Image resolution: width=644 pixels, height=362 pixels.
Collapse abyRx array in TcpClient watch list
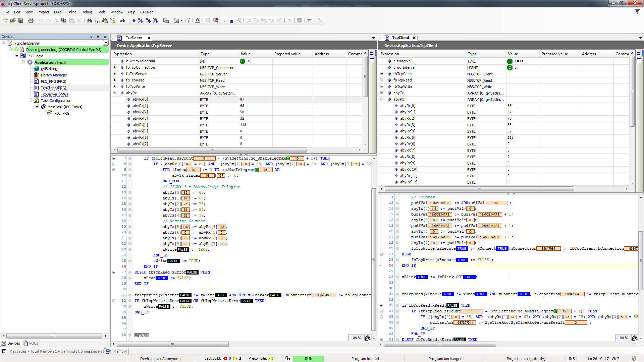pos(382,99)
